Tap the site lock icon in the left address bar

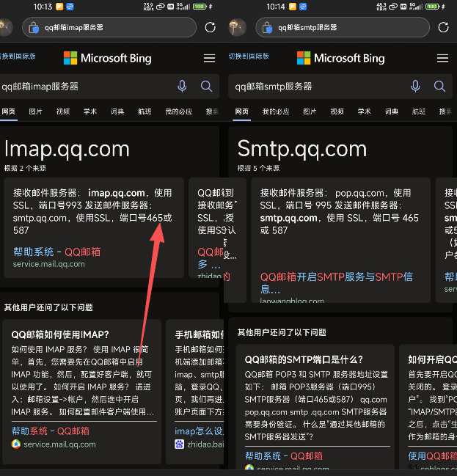pyautogui.click(x=34, y=28)
